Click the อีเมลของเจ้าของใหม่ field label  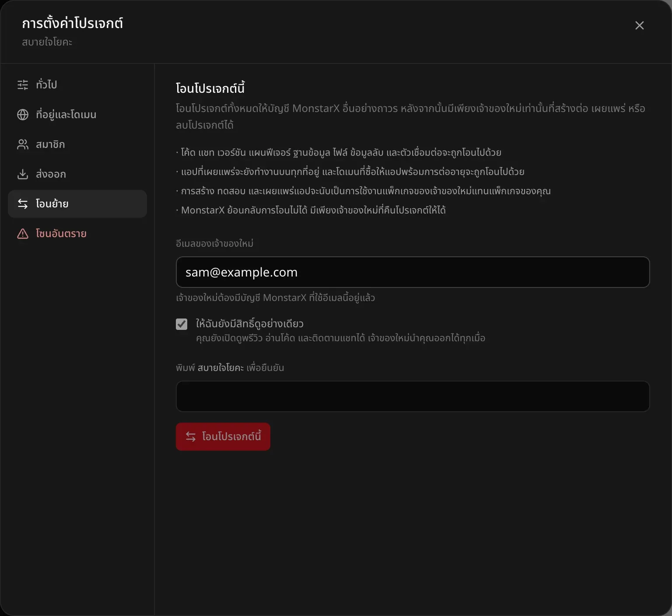pos(215,243)
